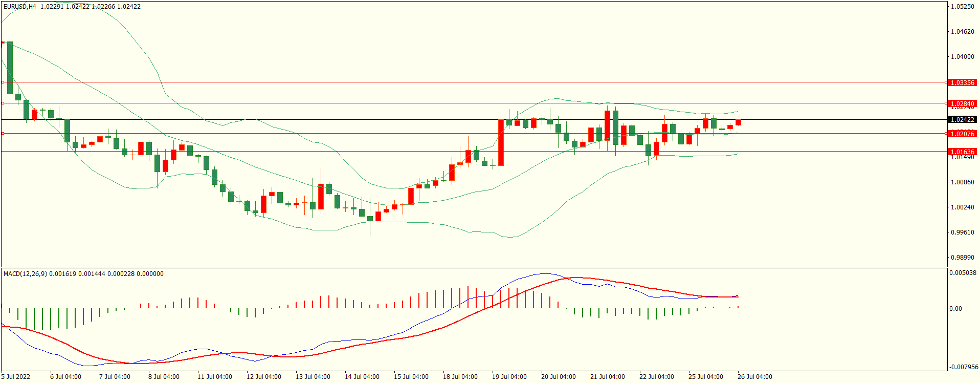The width and height of the screenshot is (980, 383).
Task: Click the 1.05250 price scale value
Action: [x=962, y=7]
